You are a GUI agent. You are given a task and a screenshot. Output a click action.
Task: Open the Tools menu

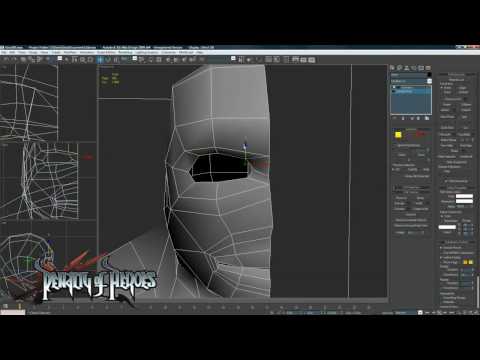pos(22,53)
